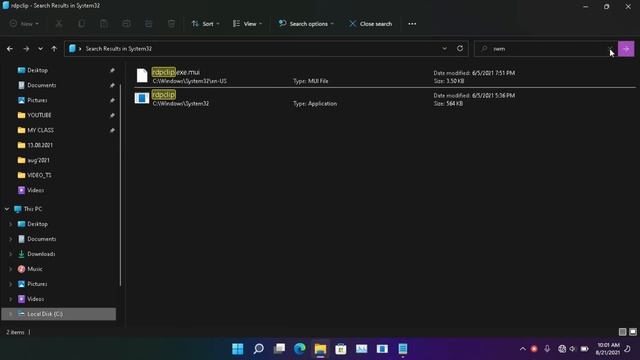Screen dimensions: 640x360
Task: Click the search box field
Action: coord(545,49)
